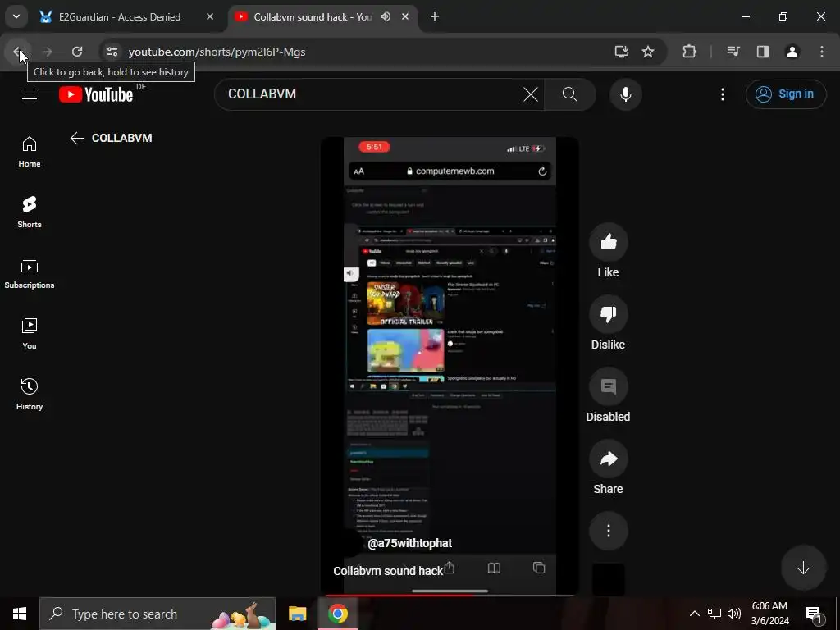Click Type here to search box
Image resolution: width=840 pixels, height=630 pixels.
pos(157,614)
